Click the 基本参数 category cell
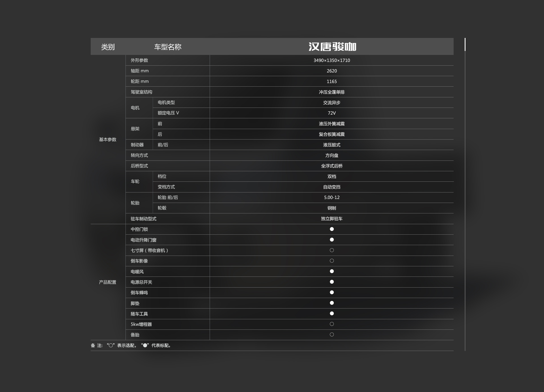Screen dimensions: 544x392 [x=108, y=140]
